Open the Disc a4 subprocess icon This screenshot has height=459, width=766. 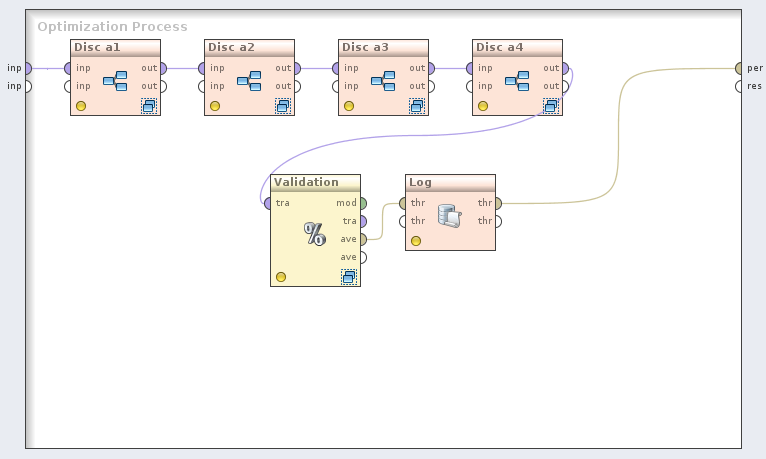550,106
